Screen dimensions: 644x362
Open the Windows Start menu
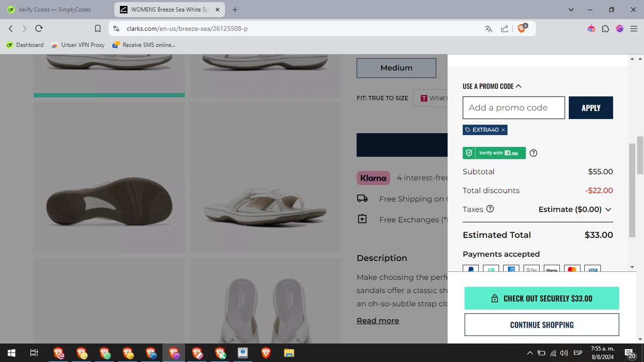coord(12,353)
